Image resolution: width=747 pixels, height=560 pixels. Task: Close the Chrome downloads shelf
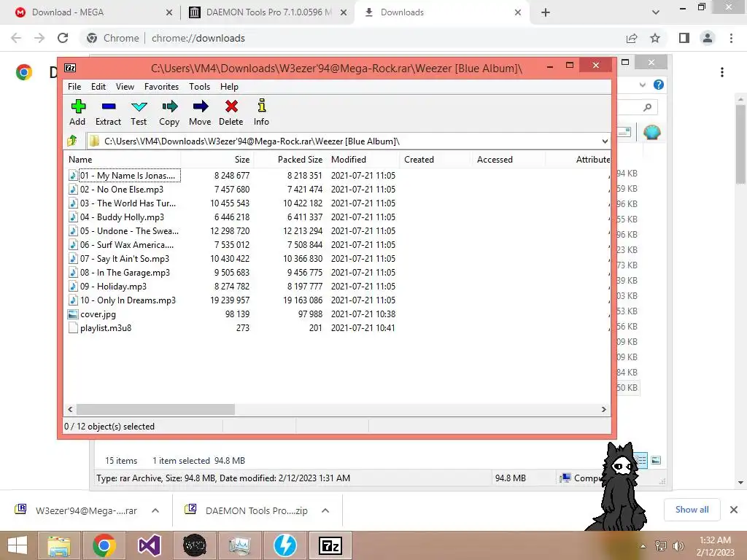pyautogui.click(x=734, y=510)
